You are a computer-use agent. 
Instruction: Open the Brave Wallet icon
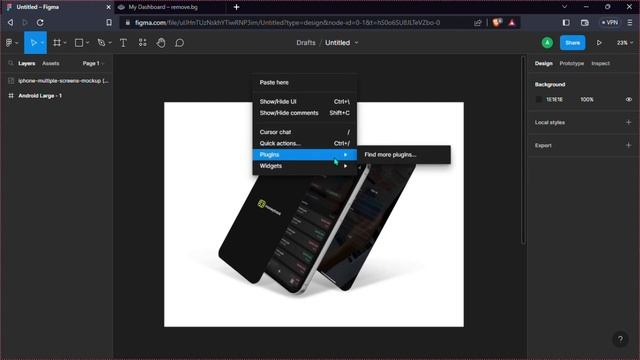click(584, 22)
